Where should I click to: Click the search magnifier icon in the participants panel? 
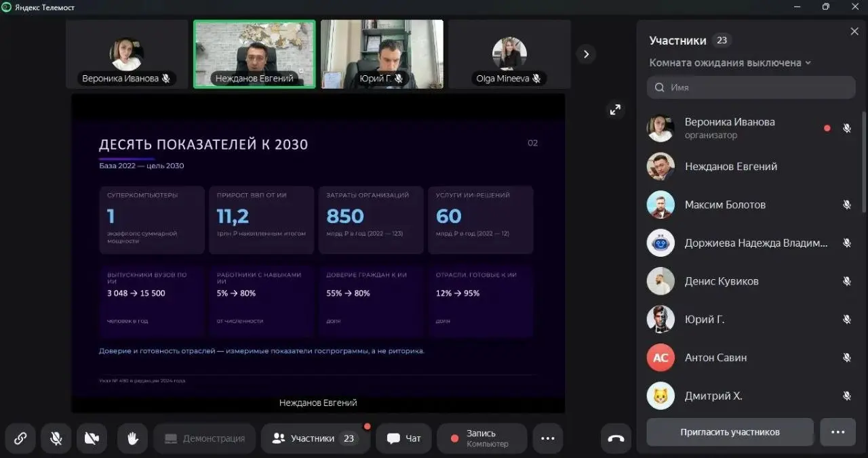coord(659,87)
